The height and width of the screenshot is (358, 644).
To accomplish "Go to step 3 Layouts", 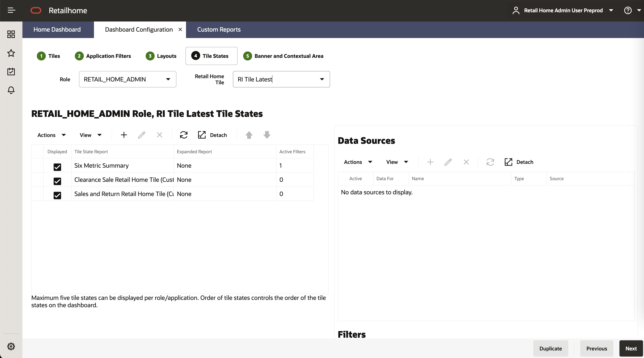I will (x=161, y=56).
